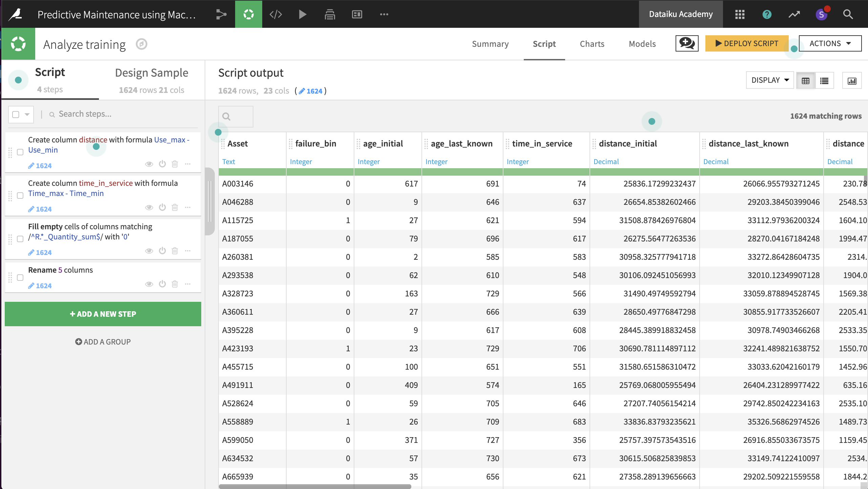Tick the checkbox for Rename 5 columns step

coord(20,278)
